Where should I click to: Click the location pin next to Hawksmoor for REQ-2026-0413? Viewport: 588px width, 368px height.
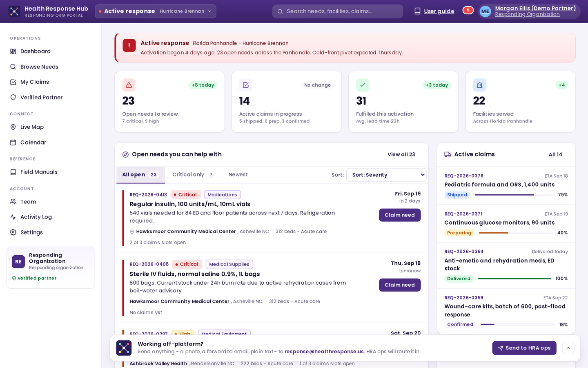(x=132, y=232)
